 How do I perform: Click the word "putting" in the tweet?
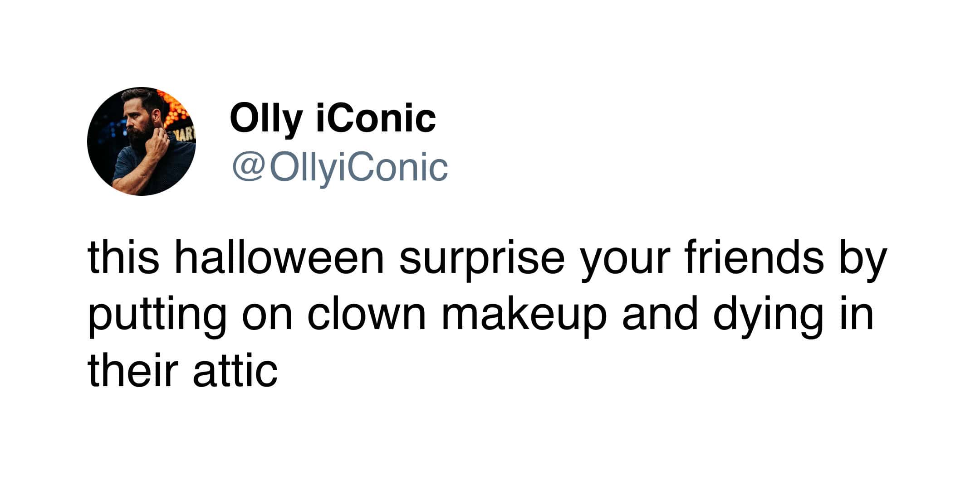point(157,316)
